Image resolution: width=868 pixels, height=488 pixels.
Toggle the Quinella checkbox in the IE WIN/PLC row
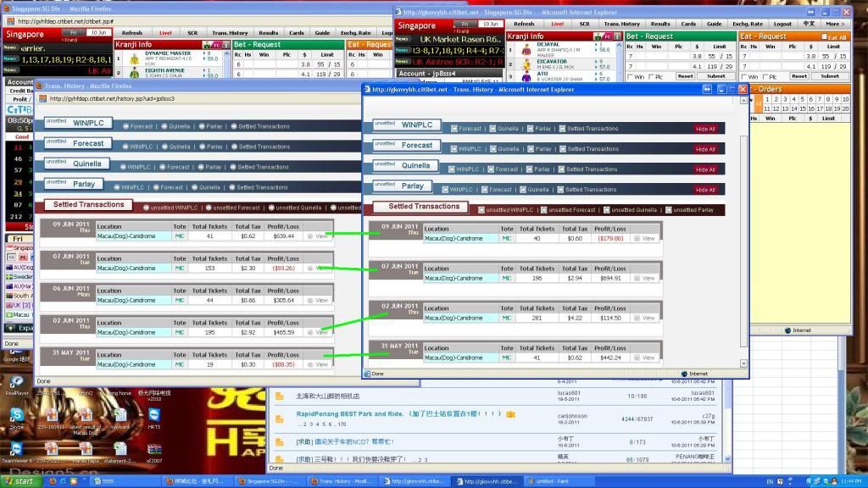point(492,129)
